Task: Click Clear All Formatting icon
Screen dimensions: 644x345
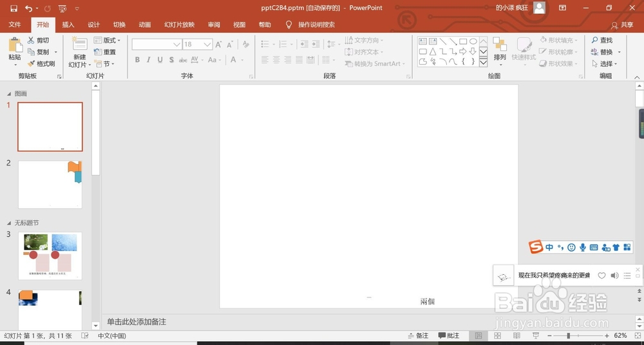Action: click(246, 44)
